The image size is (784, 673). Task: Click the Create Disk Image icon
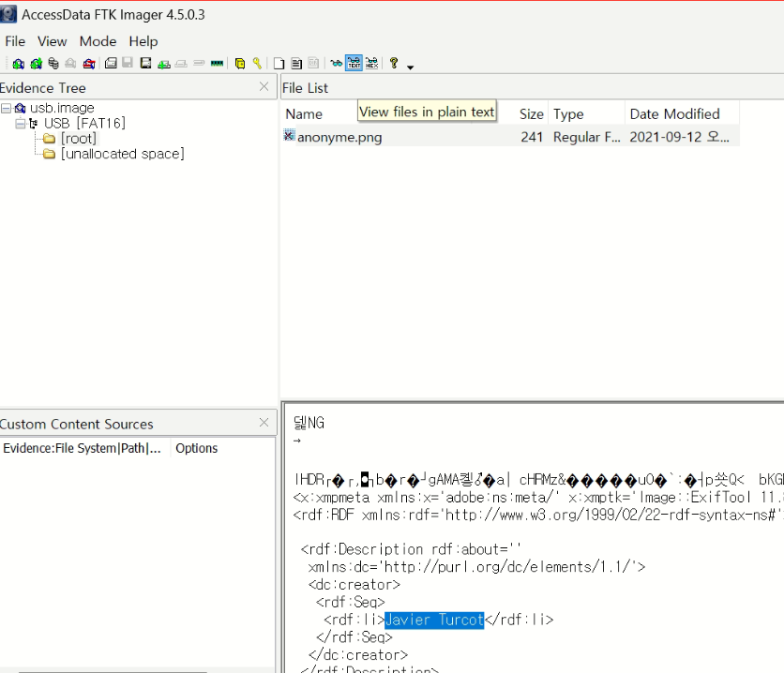pyautogui.click(x=111, y=63)
